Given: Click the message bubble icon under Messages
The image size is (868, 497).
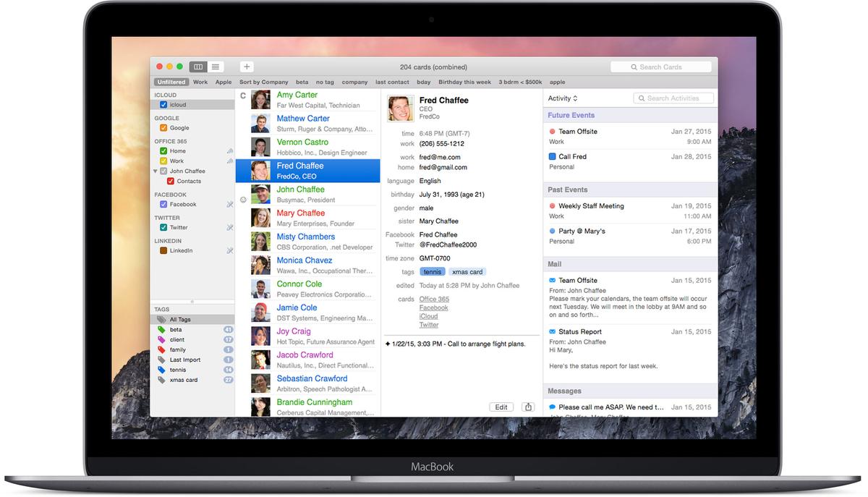Looking at the screenshot, I should 553,407.
